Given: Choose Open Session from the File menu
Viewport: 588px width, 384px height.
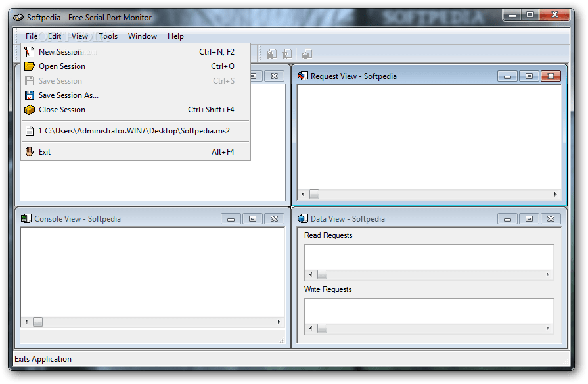Looking at the screenshot, I should (x=136, y=66).
